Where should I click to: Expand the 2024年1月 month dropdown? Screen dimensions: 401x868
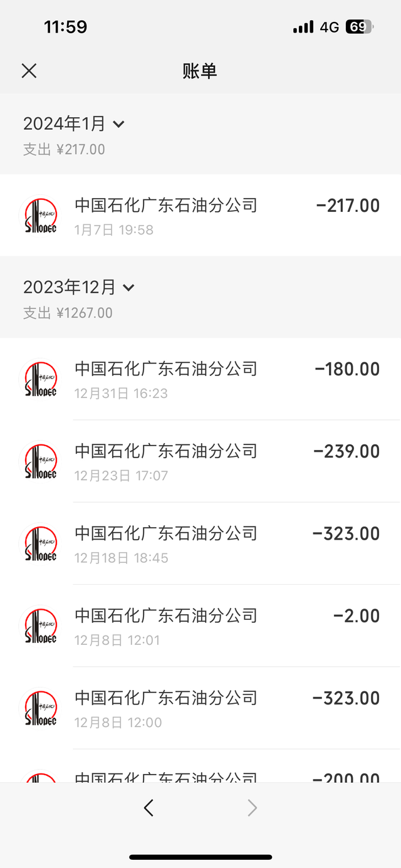(x=118, y=124)
